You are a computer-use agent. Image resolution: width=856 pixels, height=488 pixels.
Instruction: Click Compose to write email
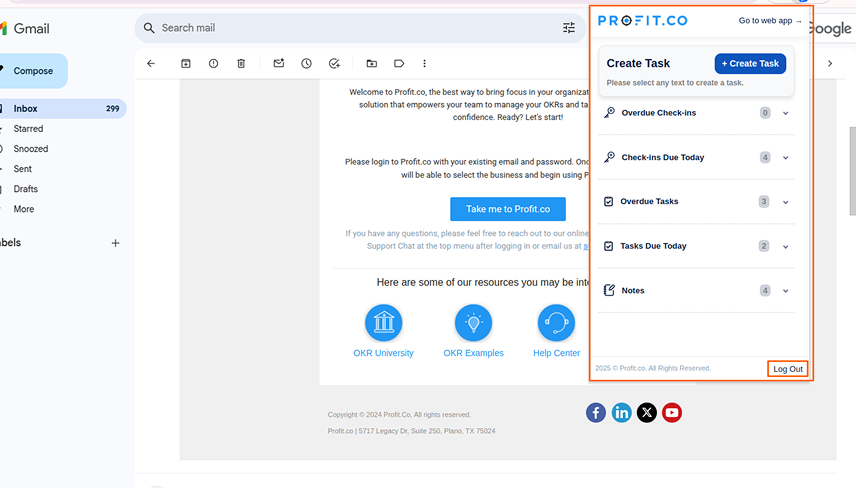33,71
